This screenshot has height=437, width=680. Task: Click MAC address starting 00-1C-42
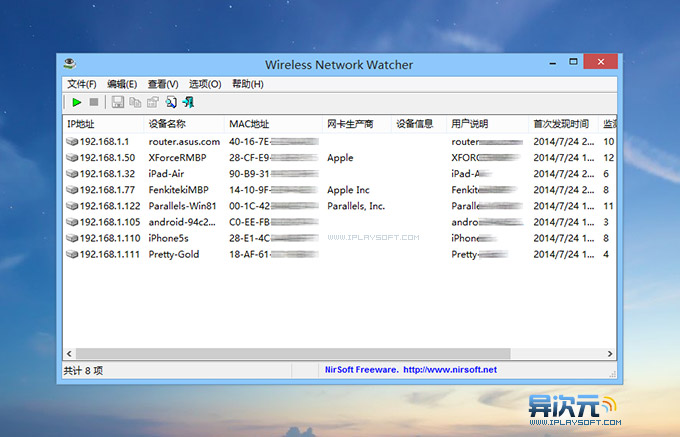[x=274, y=205]
